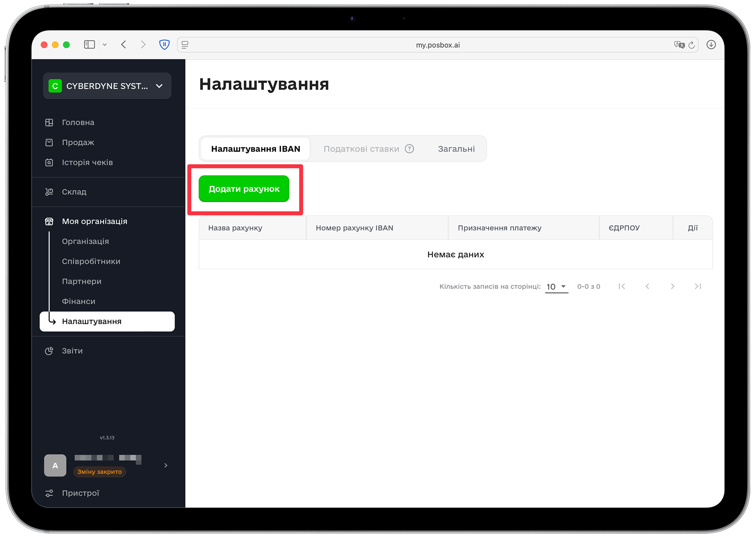Go to the Фінанси section
This screenshot has height=538, width=756.
click(x=78, y=301)
